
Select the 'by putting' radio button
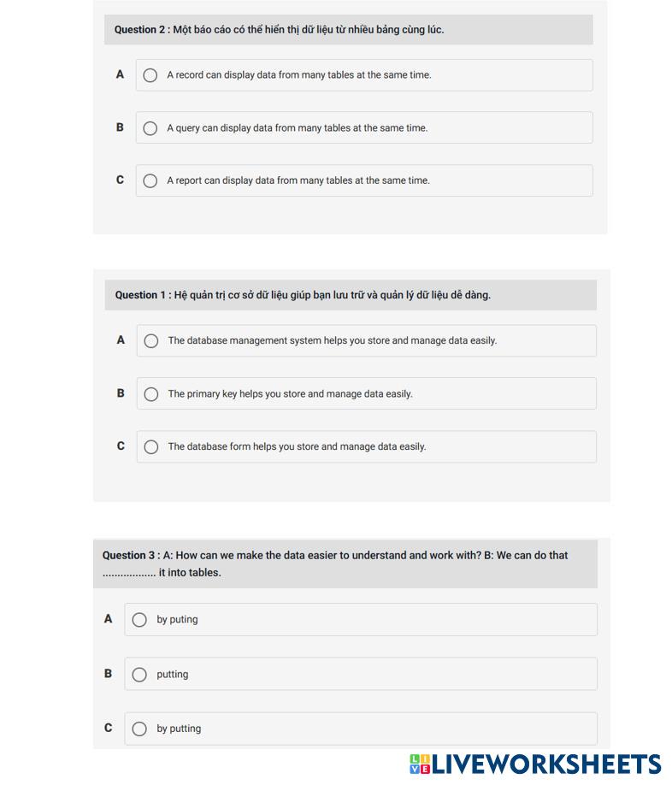(x=139, y=729)
